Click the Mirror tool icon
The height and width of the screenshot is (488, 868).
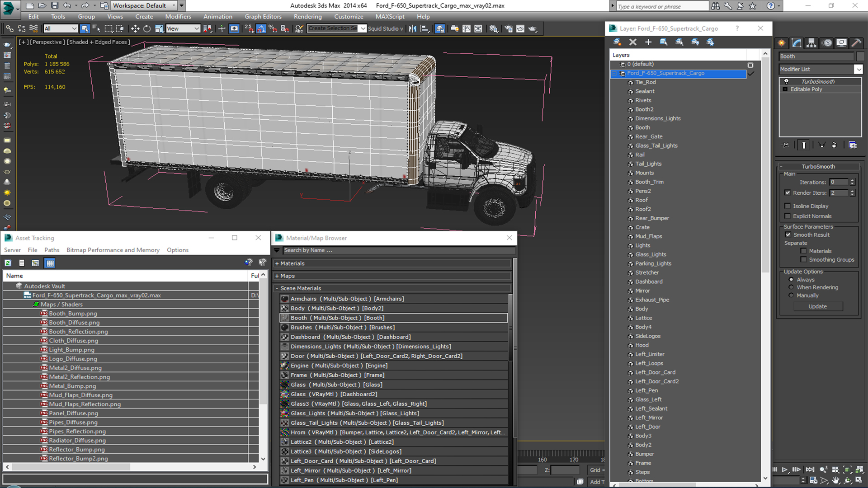(412, 28)
